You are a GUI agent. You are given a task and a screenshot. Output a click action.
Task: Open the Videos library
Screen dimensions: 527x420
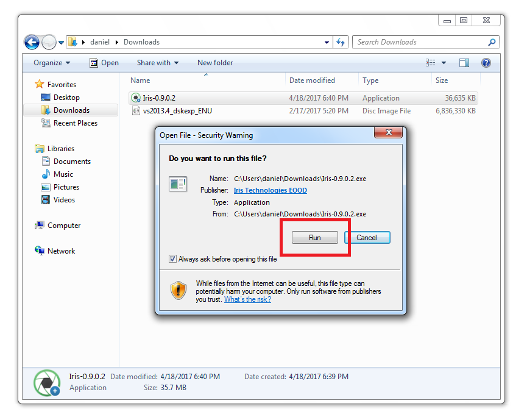coord(64,200)
